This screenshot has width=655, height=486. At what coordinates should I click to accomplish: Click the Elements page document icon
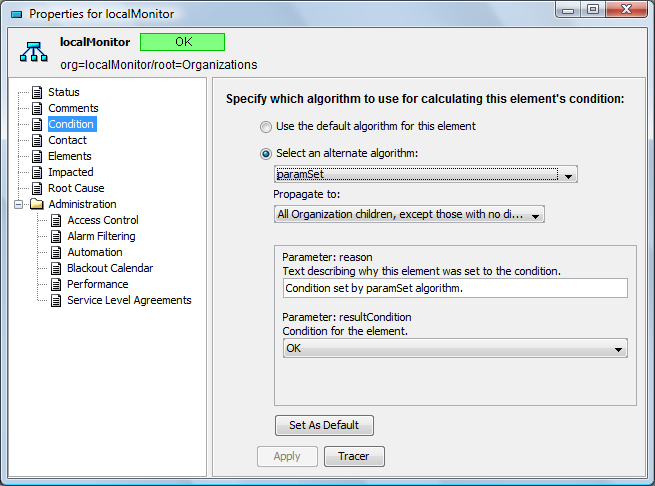pyautogui.click(x=37, y=156)
